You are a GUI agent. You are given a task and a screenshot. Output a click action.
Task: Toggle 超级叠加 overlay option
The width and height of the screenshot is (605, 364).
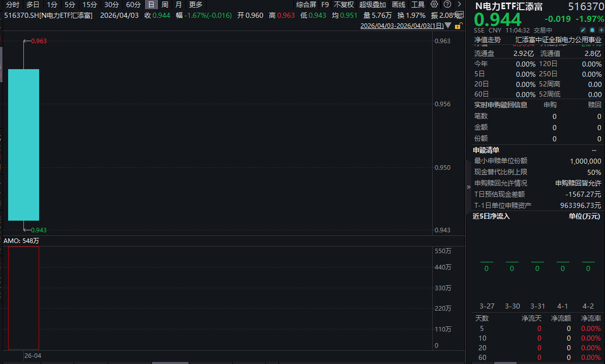tap(373, 5)
